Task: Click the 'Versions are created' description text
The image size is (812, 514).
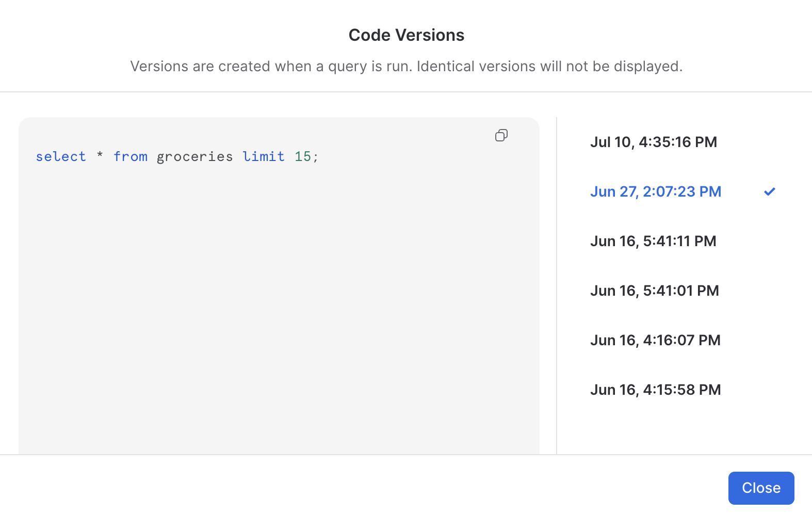Action: [407, 66]
